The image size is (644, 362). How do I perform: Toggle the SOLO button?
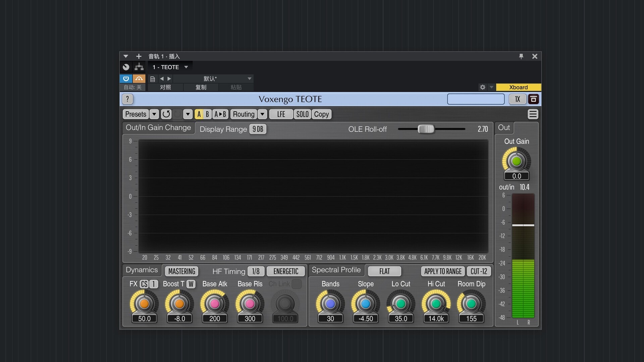tap(302, 114)
